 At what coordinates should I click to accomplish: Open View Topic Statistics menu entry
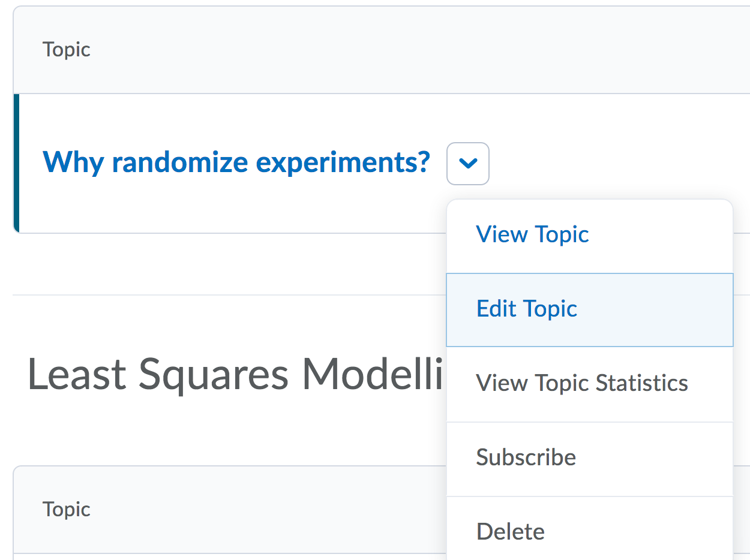click(x=581, y=383)
